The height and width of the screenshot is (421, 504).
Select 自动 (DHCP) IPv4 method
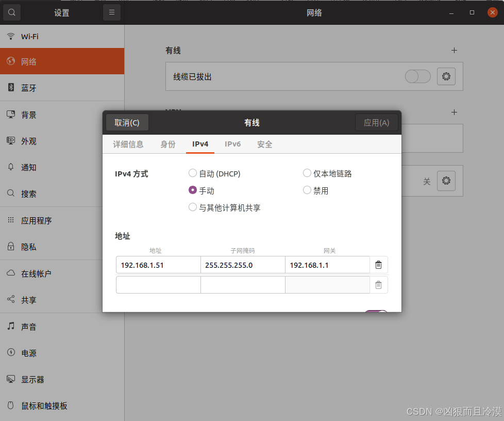[x=215, y=173]
